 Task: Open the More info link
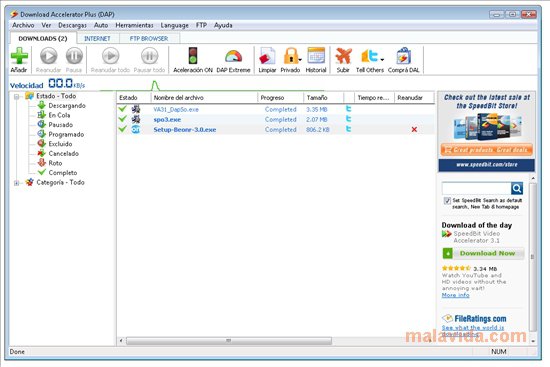[455, 295]
